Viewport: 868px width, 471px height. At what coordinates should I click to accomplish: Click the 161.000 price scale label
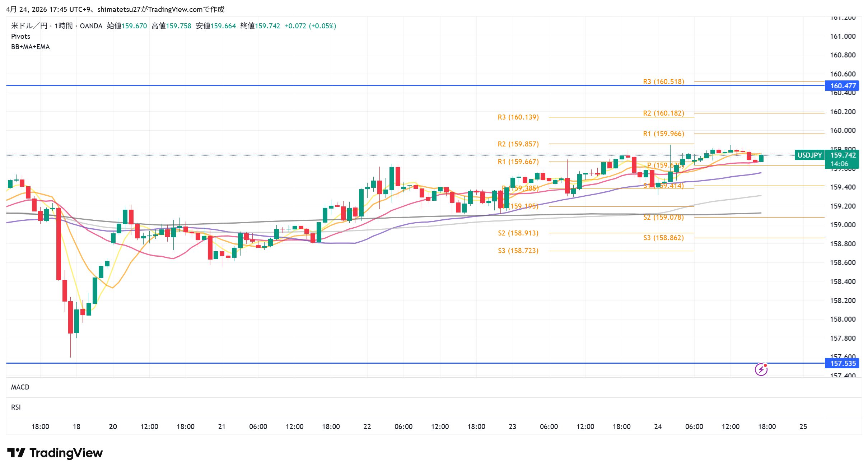843,36
